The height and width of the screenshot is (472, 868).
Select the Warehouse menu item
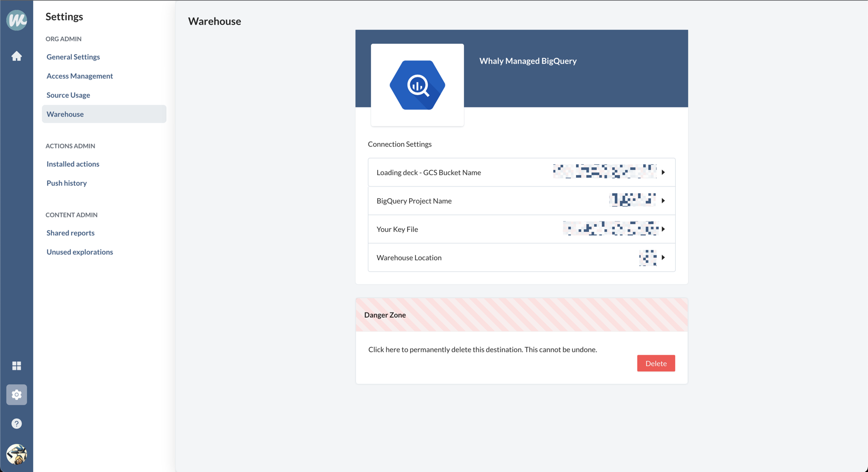click(65, 114)
